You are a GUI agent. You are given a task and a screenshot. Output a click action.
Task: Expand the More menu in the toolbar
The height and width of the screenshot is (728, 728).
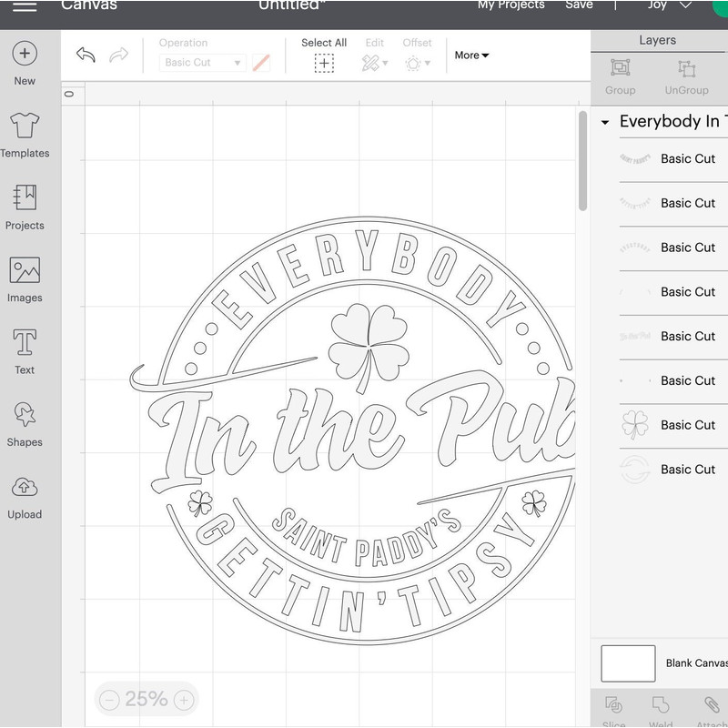[470, 55]
